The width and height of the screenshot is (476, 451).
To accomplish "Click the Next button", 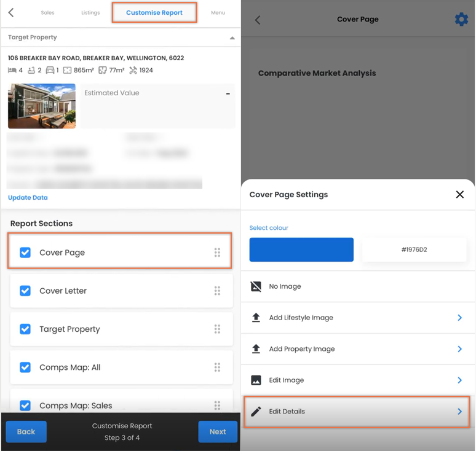I will (x=218, y=431).
